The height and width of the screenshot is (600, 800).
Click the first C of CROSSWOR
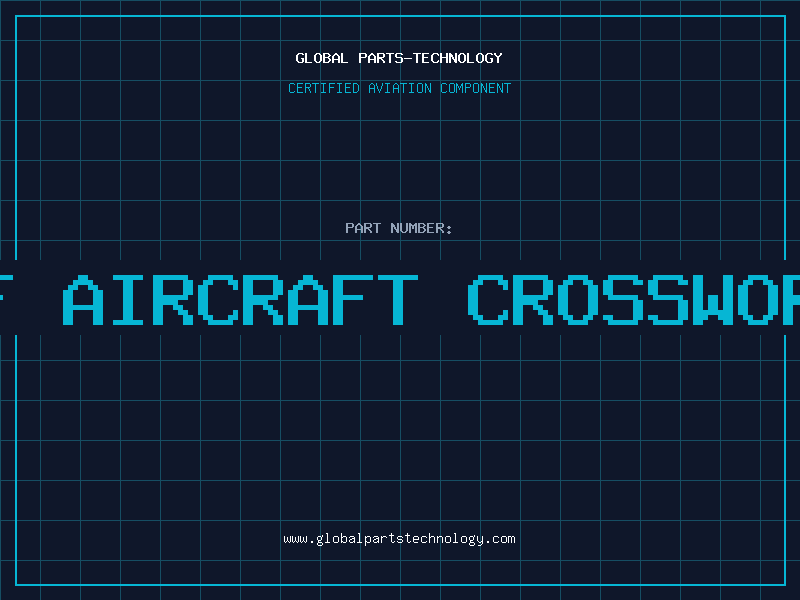point(488,300)
